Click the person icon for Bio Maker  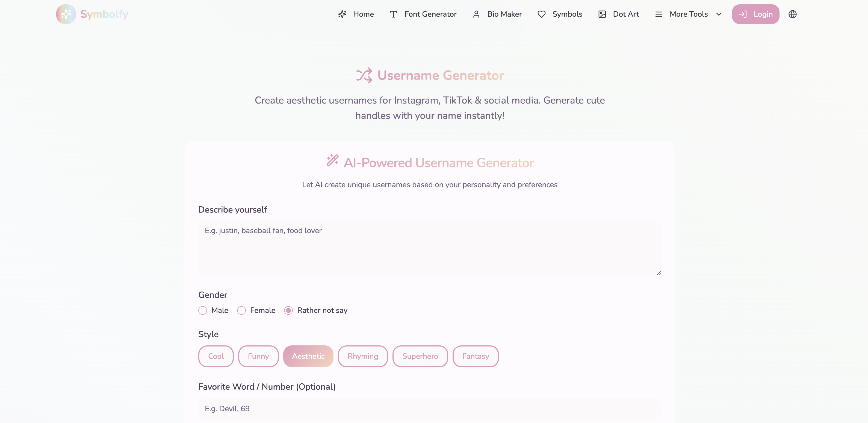[476, 14]
